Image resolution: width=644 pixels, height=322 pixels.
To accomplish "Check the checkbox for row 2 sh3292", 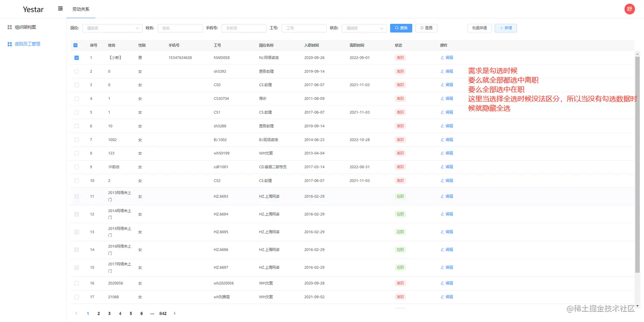I will (77, 71).
